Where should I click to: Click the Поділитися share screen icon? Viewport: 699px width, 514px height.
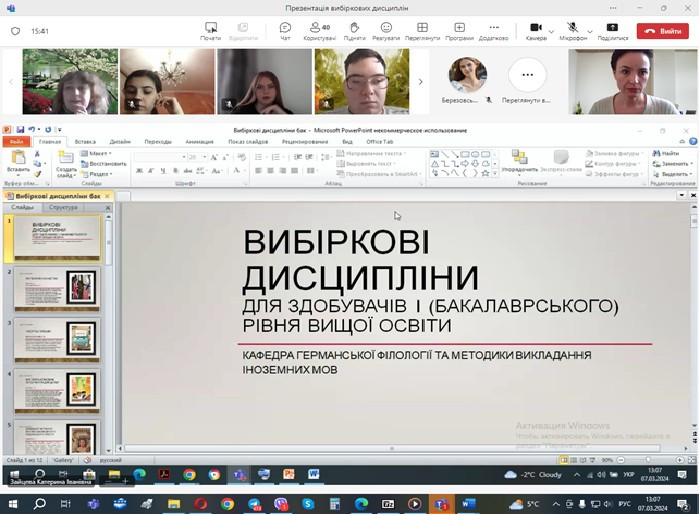point(613,30)
